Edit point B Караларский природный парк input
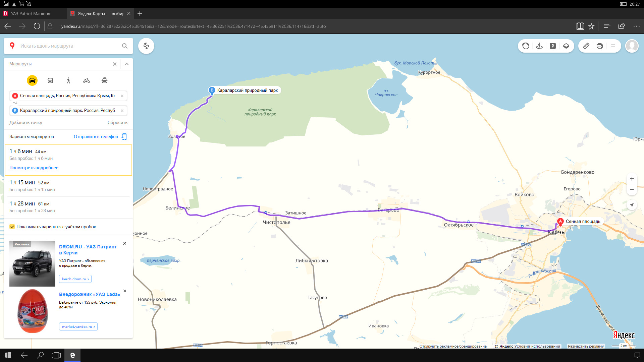Viewport: 644px width, 362px height. click(x=68, y=111)
